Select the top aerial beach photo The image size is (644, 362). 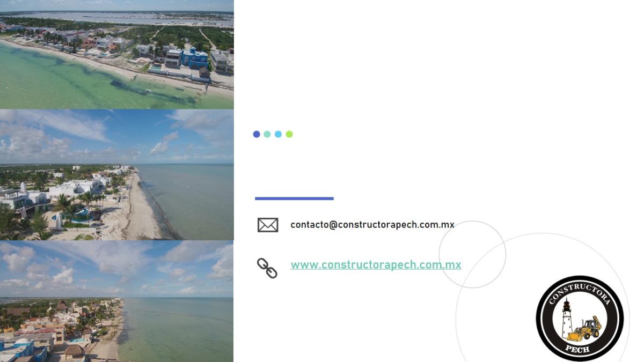click(117, 55)
